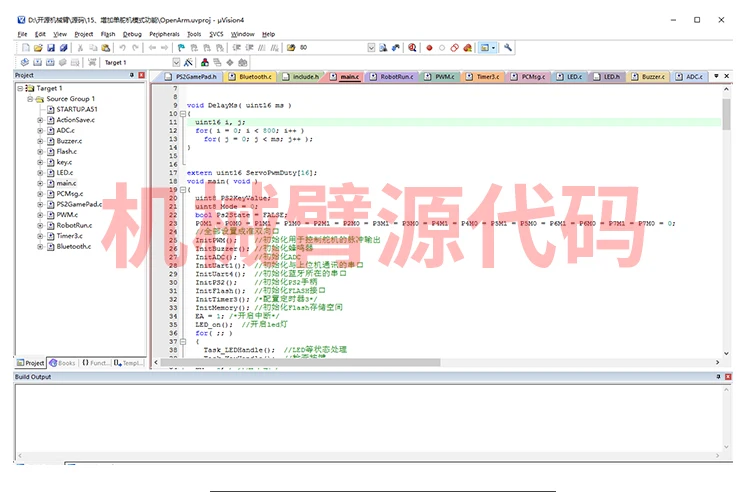This screenshot has width=750, height=502.
Task: Select main.c in the project tree
Action: coord(66,183)
